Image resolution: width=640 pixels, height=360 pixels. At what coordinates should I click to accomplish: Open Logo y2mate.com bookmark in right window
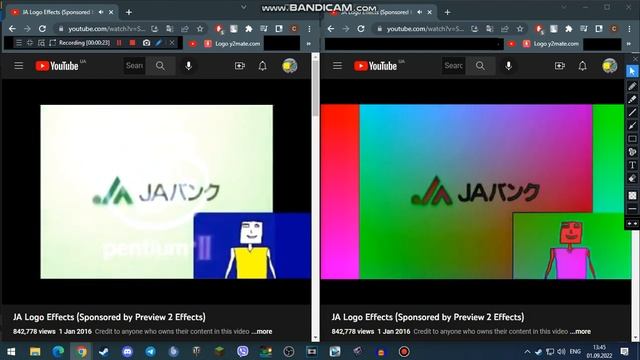[551, 43]
